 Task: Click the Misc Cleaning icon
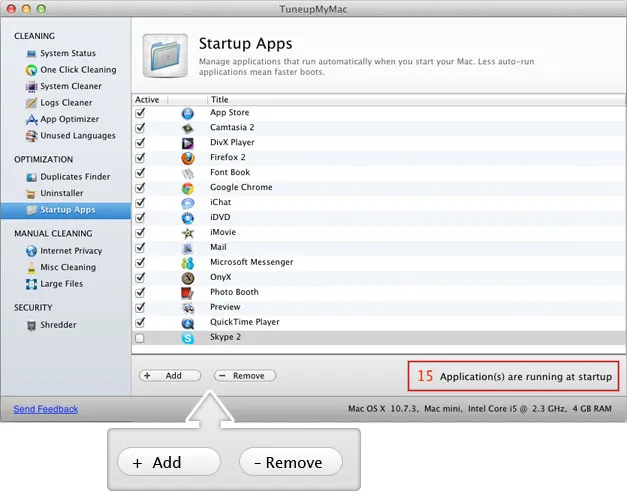point(31,267)
